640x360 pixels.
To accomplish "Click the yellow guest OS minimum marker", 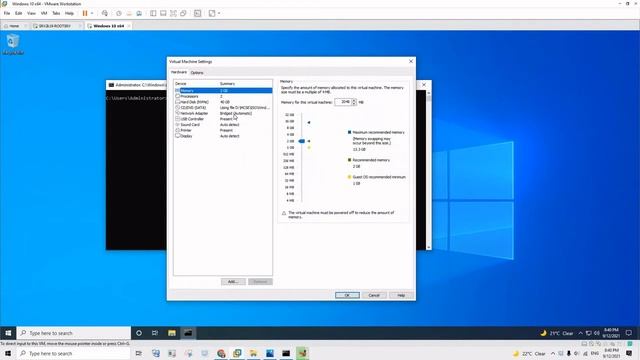I will [x=309, y=147].
